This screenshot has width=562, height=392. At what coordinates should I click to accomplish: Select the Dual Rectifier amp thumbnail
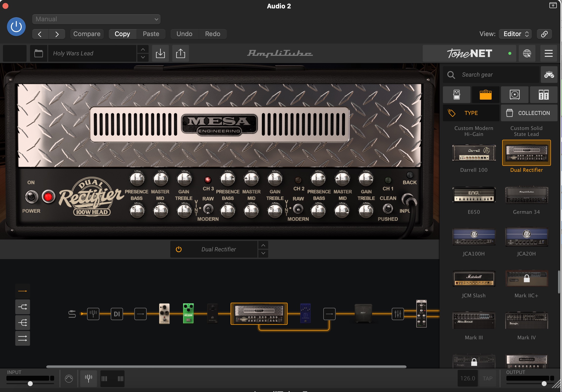[x=526, y=153]
